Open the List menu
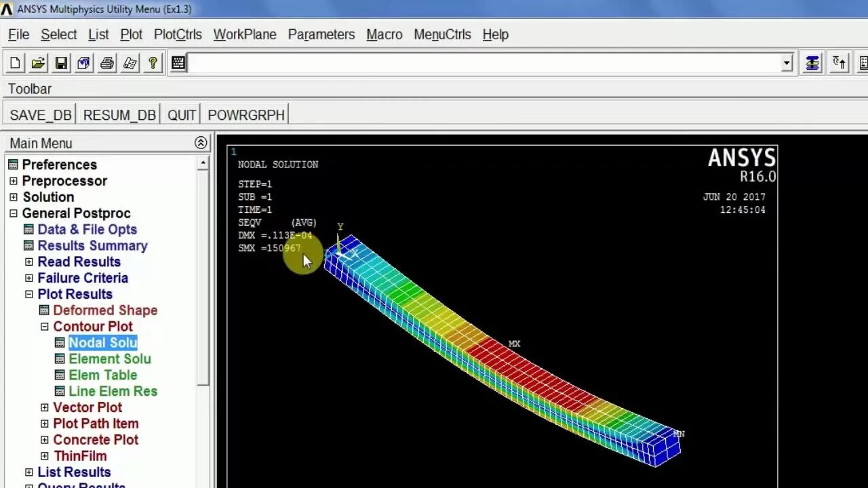 click(98, 35)
